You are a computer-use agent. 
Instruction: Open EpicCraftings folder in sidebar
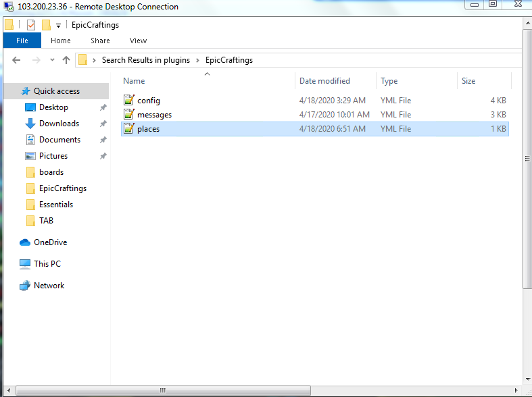coord(63,188)
